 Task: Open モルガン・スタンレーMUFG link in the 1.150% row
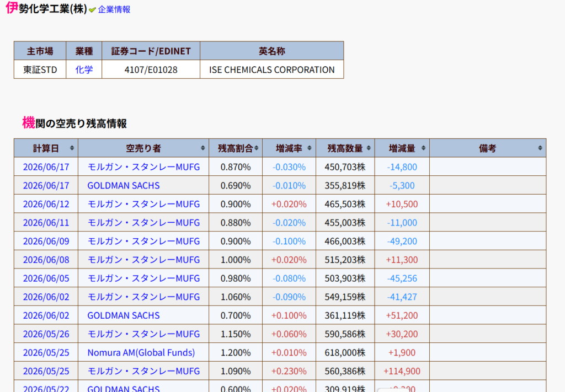pyautogui.click(x=143, y=334)
